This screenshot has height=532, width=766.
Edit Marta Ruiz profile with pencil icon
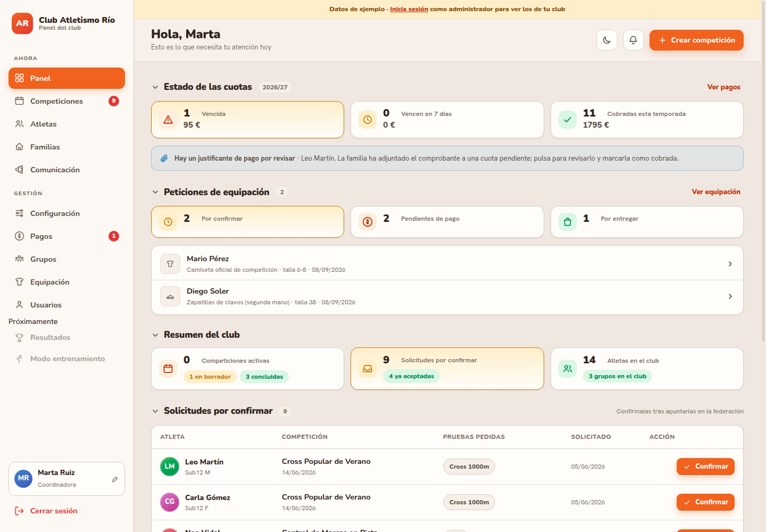[x=115, y=479]
